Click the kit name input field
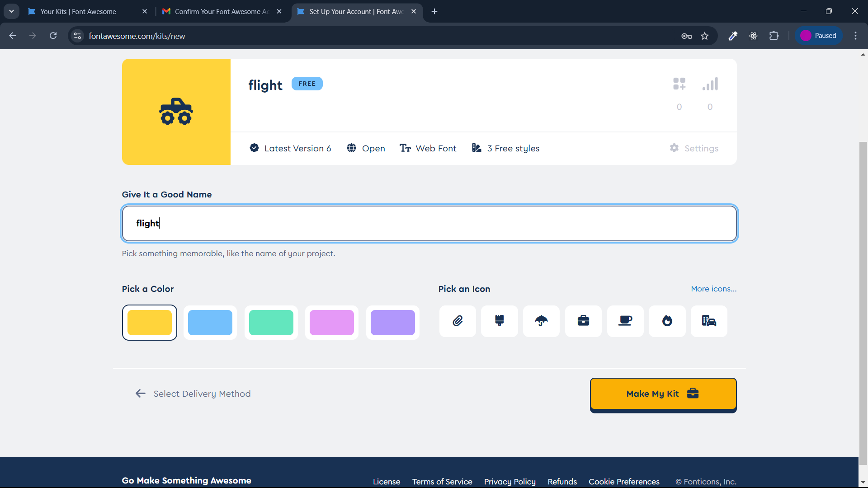The height and width of the screenshot is (488, 868). click(x=429, y=224)
